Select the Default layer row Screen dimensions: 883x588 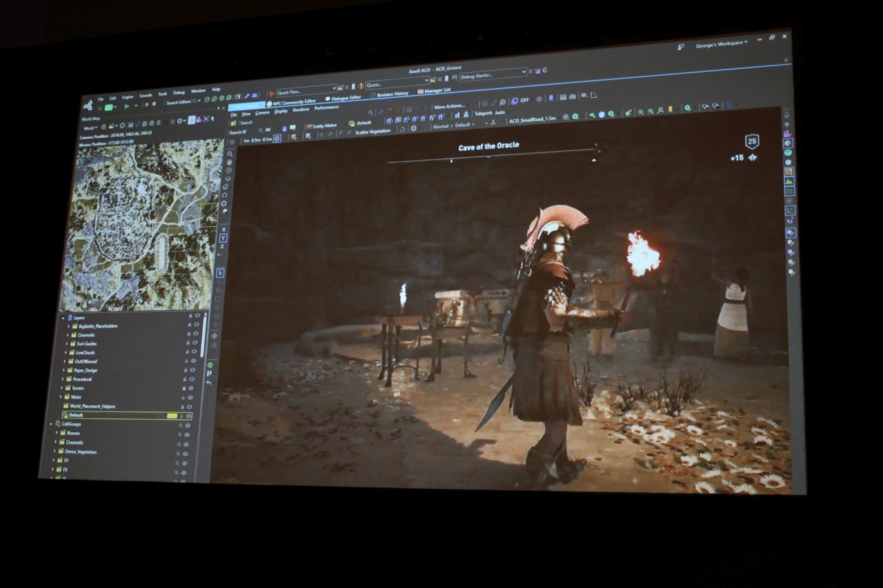pos(127,416)
